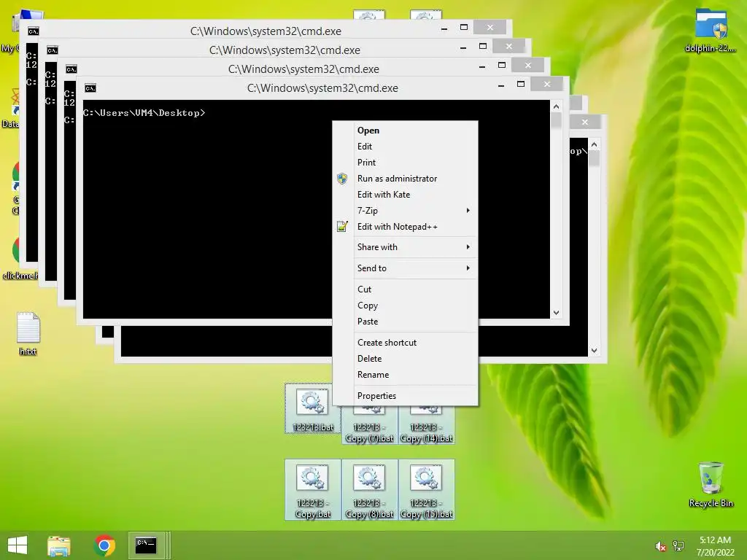This screenshot has width=747, height=560.
Task: Click the shield icon beside Run as administrator
Action: pyautogui.click(x=342, y=179)
